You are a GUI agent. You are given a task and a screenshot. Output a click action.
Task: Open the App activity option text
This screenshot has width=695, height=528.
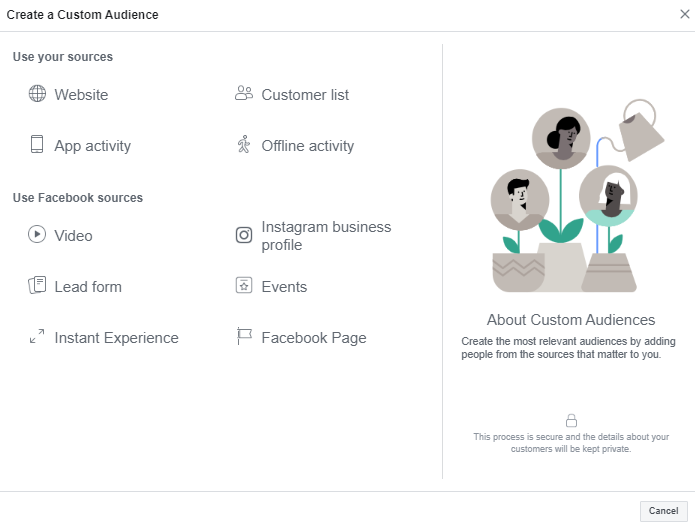click(92, 146)
